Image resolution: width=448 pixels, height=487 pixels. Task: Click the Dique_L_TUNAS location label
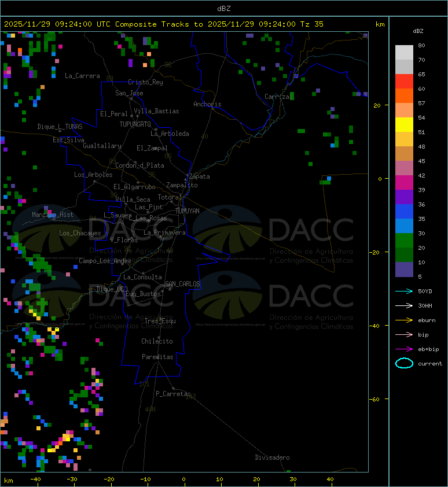(x=60, y=127)
